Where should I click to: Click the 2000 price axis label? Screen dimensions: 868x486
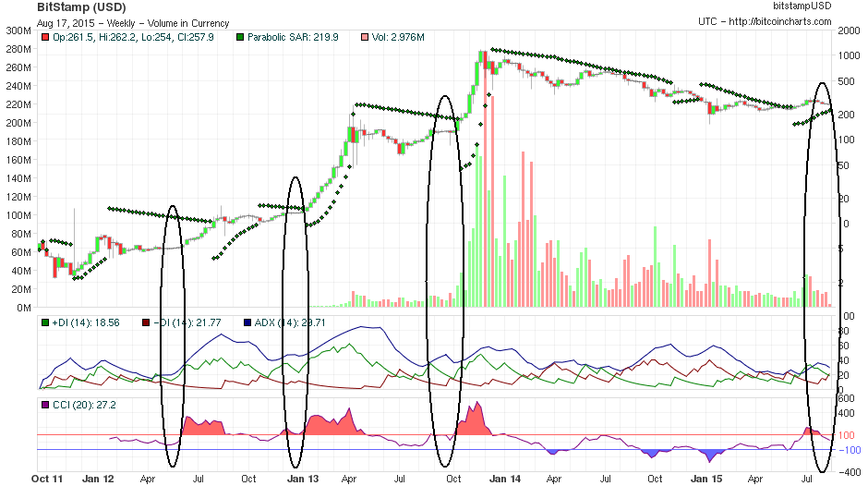click(x=849, y=30)
